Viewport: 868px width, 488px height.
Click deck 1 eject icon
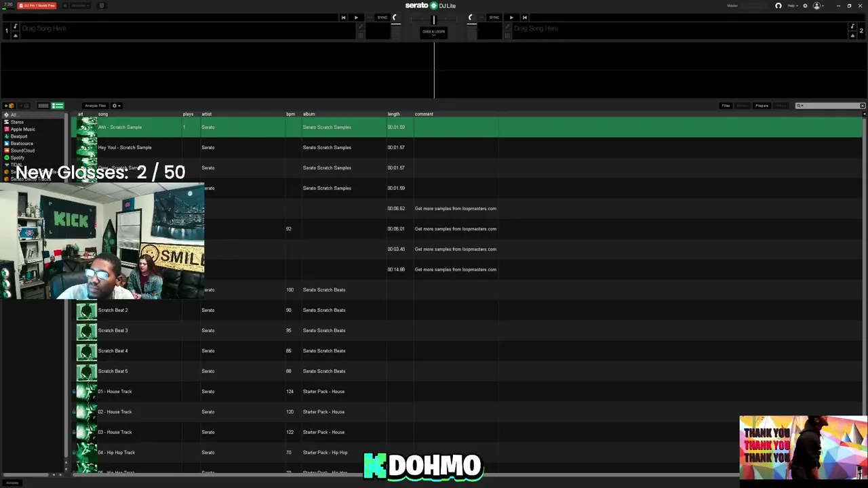pos(16,35)
